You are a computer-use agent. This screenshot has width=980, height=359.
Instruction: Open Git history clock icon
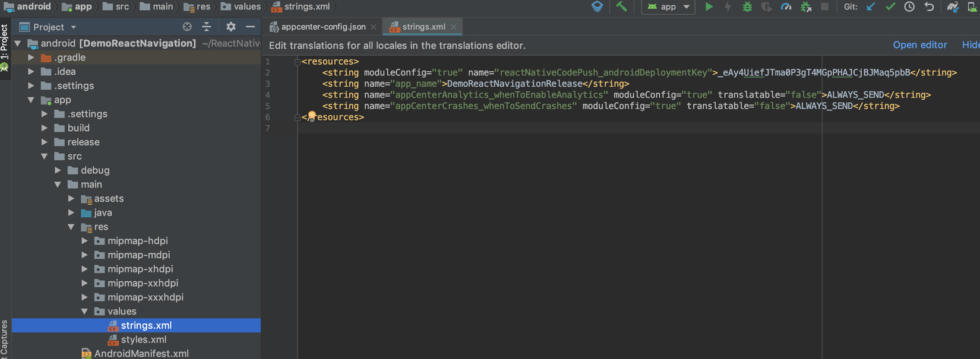[909, 7]
